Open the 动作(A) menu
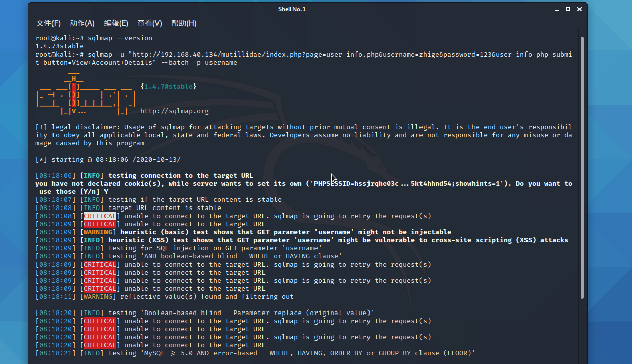The image size is (632, 364). [82, 23]
